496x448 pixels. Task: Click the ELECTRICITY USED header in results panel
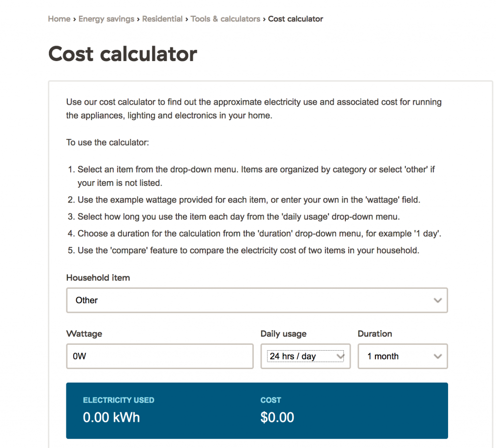coord(119,400)
